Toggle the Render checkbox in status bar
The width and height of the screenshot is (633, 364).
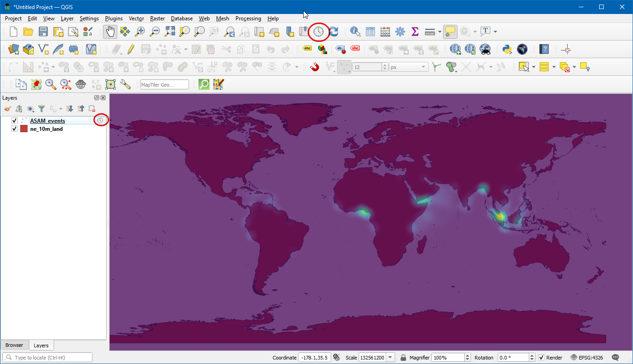coord(541,358)
